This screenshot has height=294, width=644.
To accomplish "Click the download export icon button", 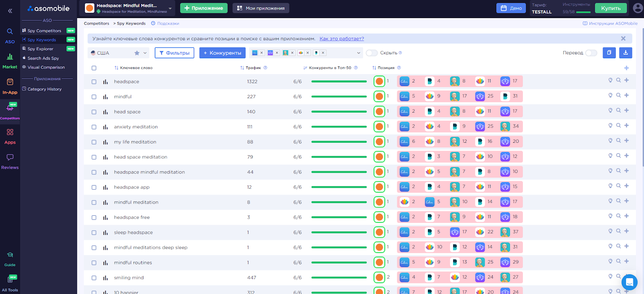I will point(625,53).
